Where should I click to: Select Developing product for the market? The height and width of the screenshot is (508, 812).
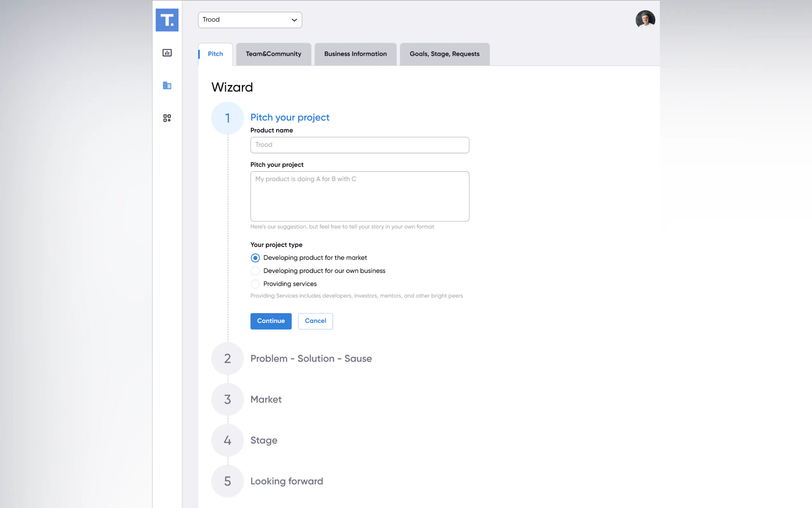tap(255, 258)
